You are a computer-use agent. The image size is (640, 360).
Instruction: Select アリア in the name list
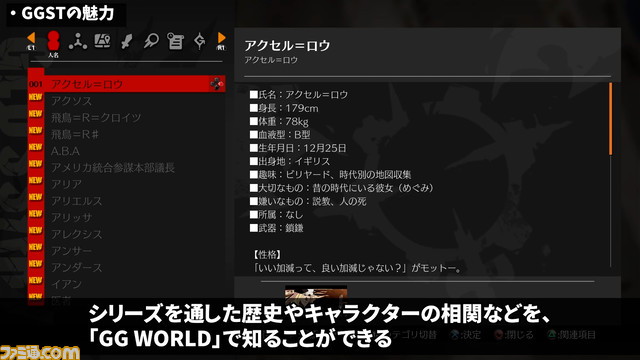(66, 184)
